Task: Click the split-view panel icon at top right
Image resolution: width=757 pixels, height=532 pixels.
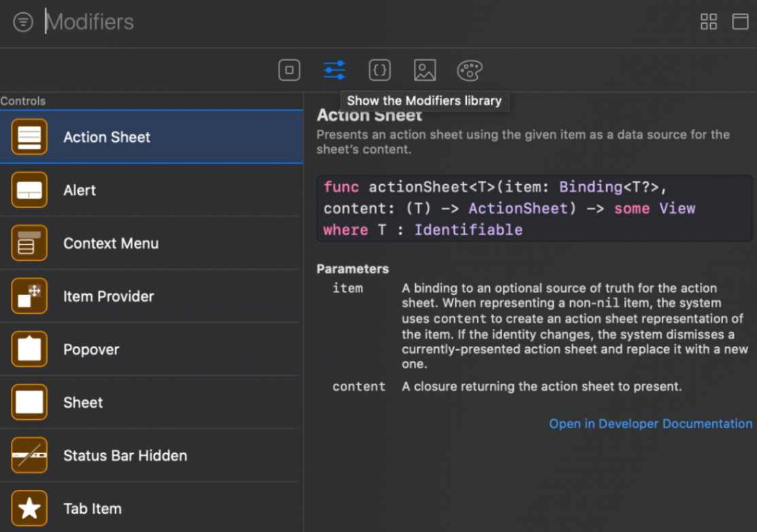Action: pos(741,22)
